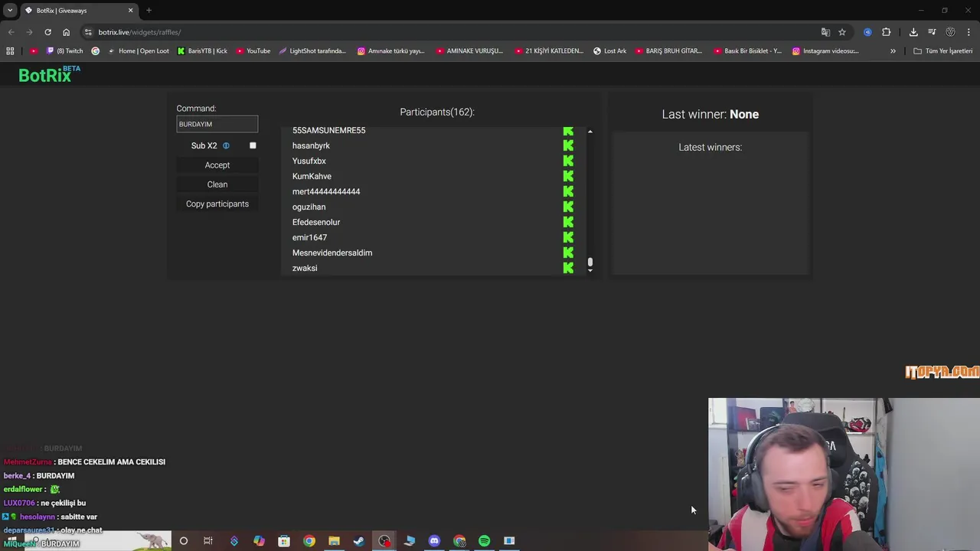This screenshot has width=980, height=551.
Task: Click Copy participants button
Action: pos(217,204)
